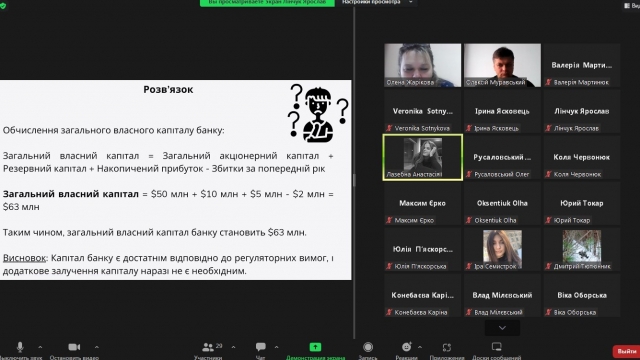Select Віка Оборська participant tile
Image resolution: width=640 pixels, height=360 pixels.
[x=582, y=295]
